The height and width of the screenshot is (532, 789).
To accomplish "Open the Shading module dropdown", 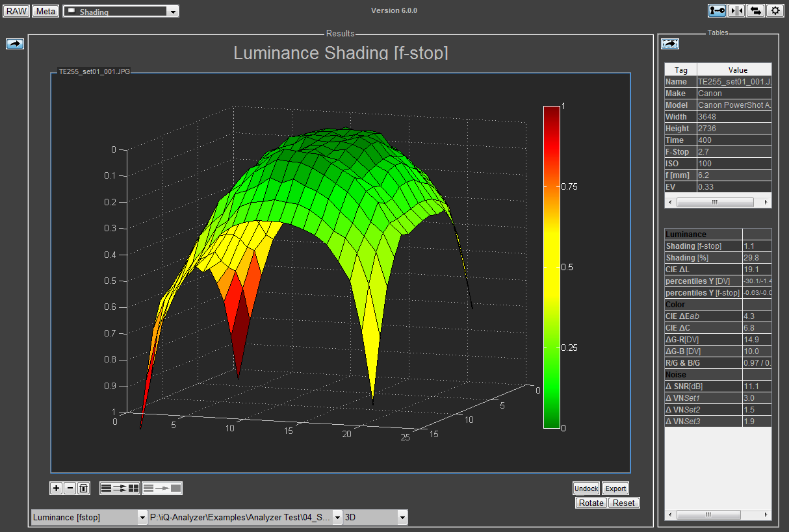I will pos(121,12).
